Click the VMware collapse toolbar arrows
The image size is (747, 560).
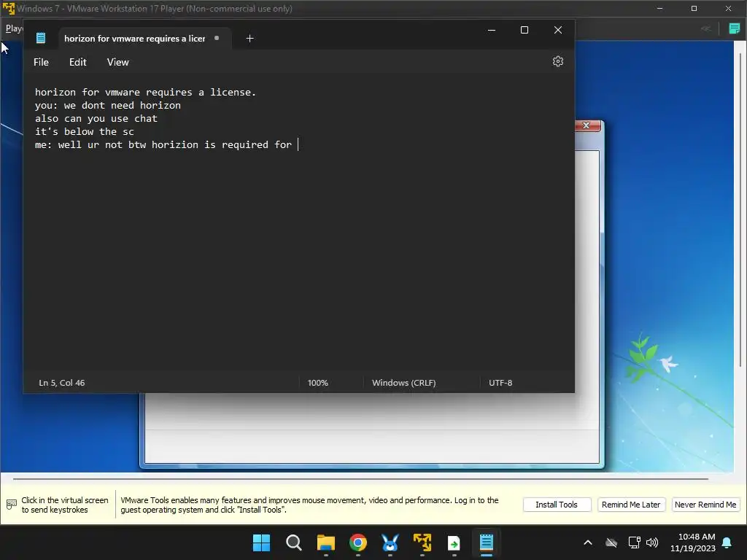pos(705,28)
